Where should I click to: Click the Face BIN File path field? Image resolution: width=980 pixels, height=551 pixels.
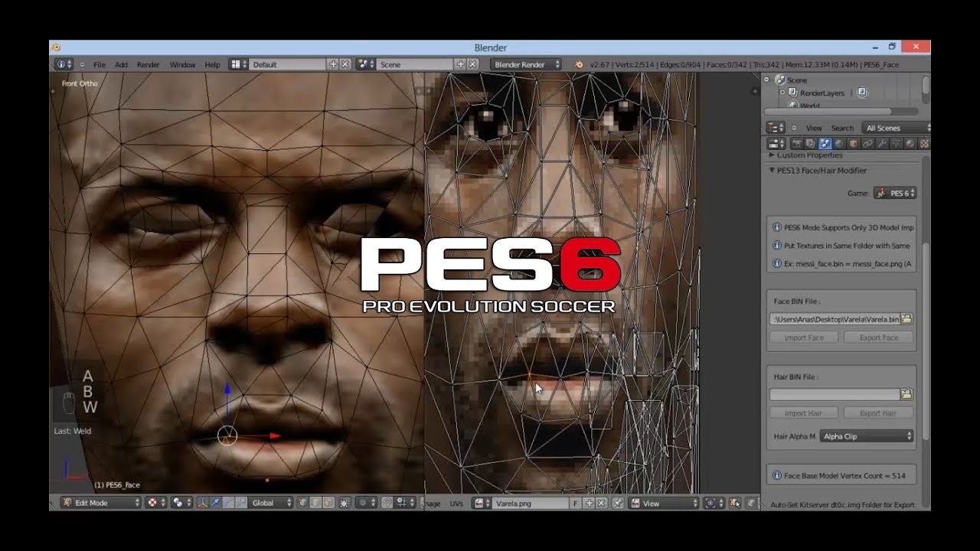pyautogui.click(x=835, y=319)
